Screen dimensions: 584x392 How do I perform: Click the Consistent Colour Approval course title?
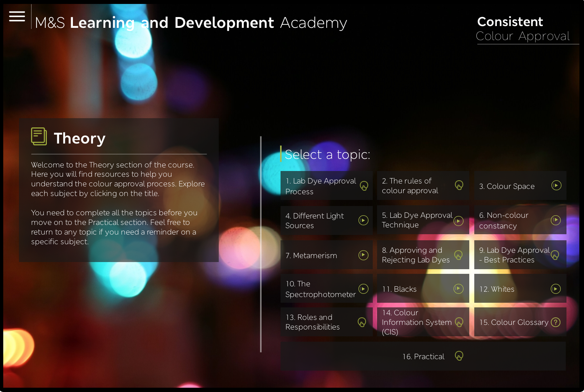click(x=523, y=29)
